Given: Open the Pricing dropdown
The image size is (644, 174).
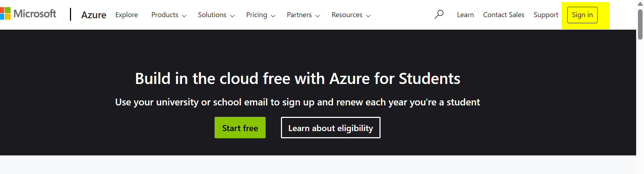Looking at the screenshot, I should [x=261, y=15].
